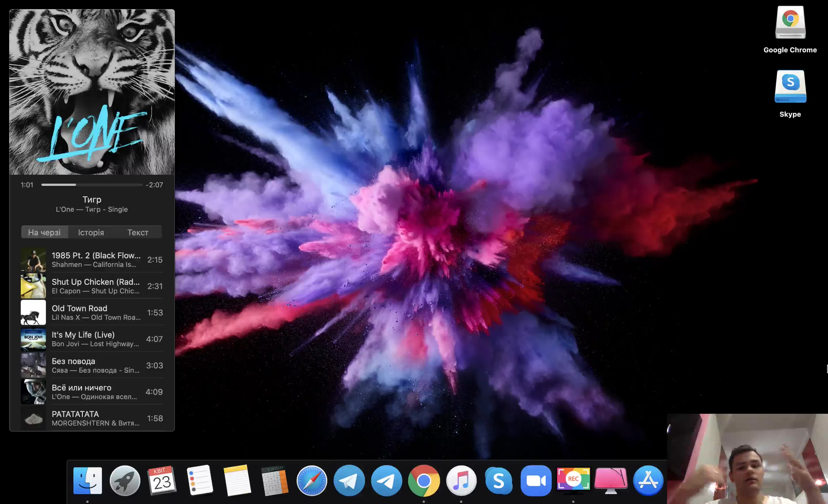Switch to the Текст tab

pos(138,232)
